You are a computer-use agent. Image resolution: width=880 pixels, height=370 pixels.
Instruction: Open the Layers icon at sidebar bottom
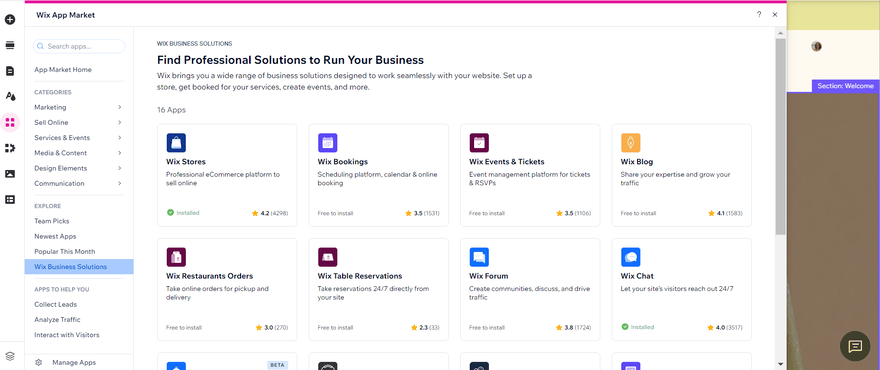pyautogui.click(x=10, y=356)
